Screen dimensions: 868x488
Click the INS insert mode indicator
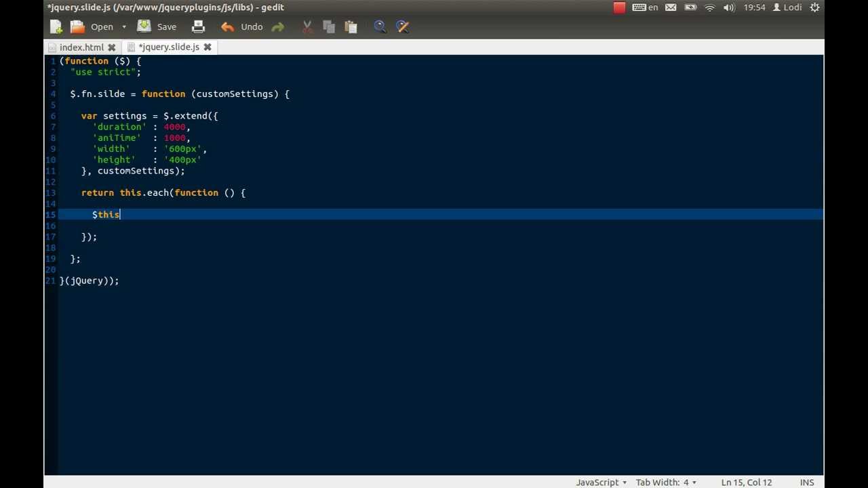coord(807,483)
